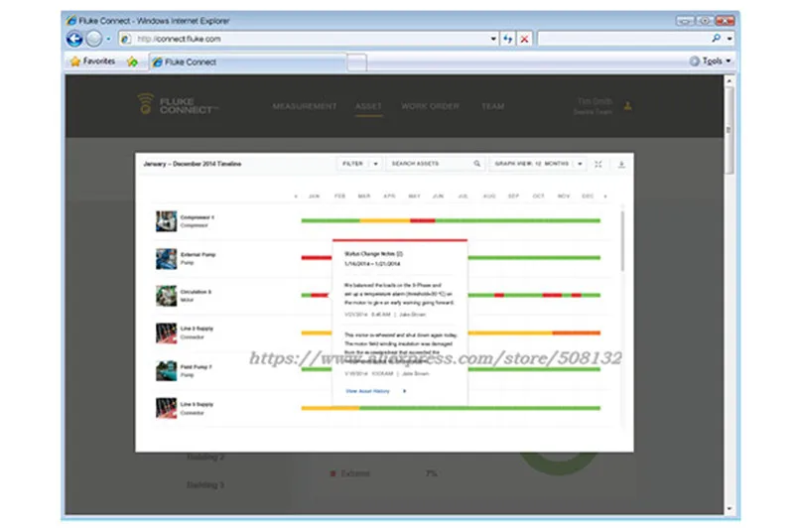This screenshot has height=532, width=794.
Task: Switch to the Measurement nav tab
Action: (x=305, y=106)
